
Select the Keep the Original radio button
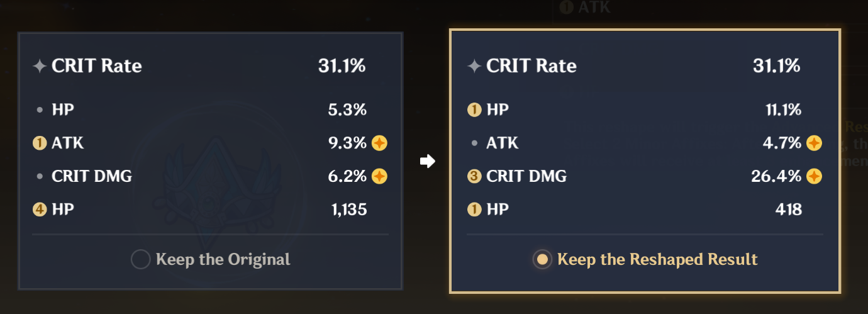click(x=140, y=259)
